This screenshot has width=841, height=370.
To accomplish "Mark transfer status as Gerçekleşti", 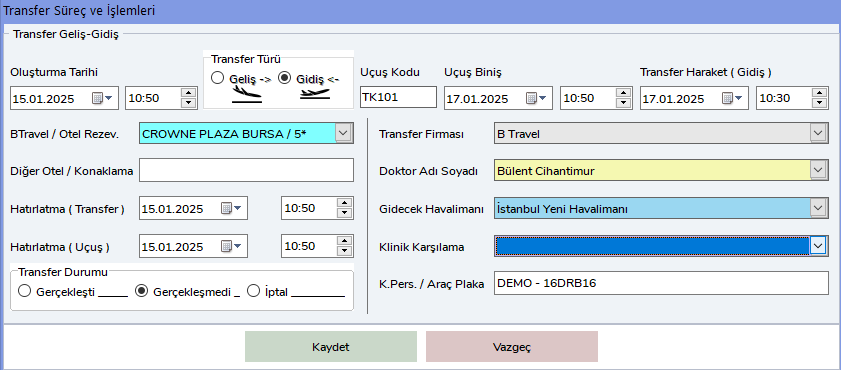I will (24, 292).
